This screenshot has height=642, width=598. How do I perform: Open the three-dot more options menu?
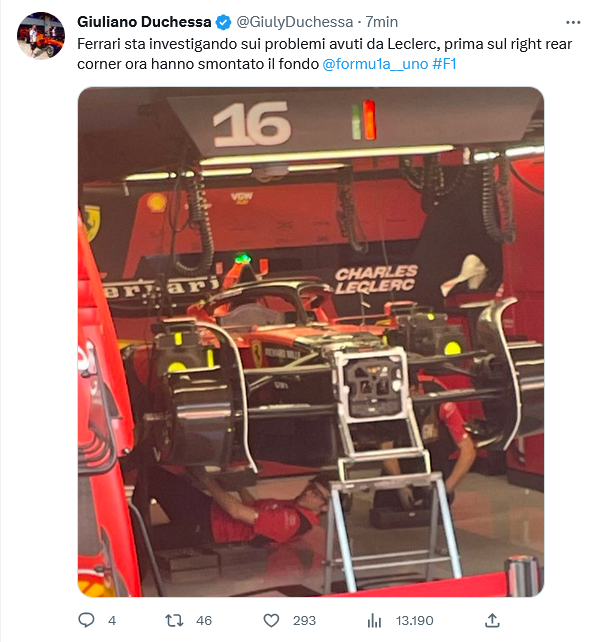[x=573, y=23]
